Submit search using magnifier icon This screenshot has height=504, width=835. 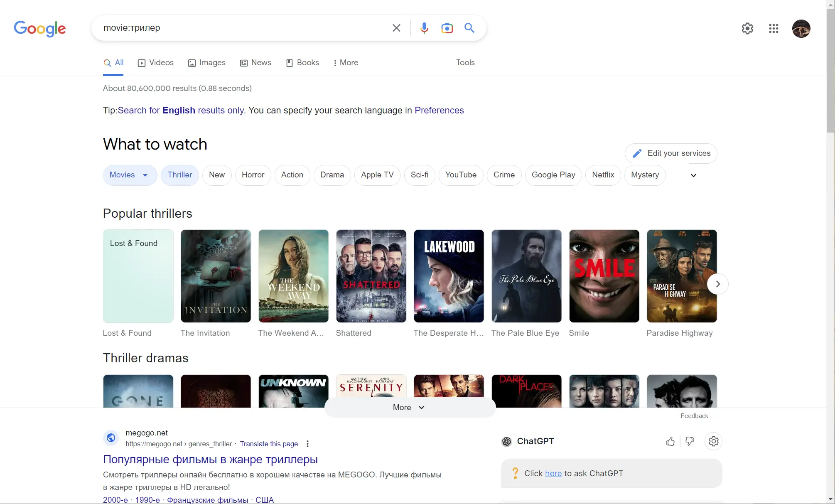469,28
